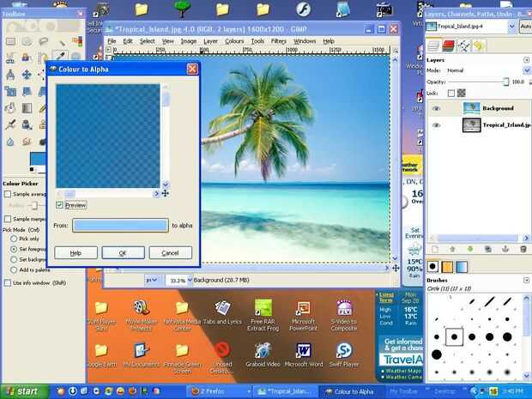Open the Filters menu
The image size is (532, 399).
279,41
